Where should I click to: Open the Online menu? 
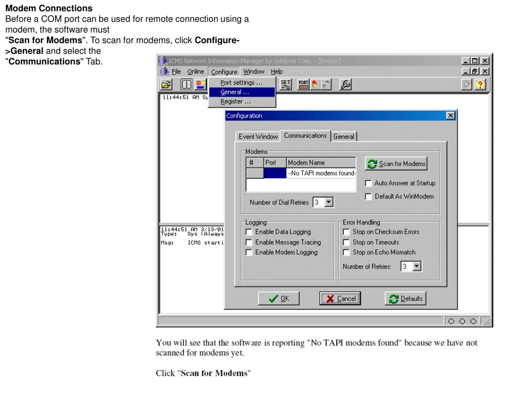196,72
